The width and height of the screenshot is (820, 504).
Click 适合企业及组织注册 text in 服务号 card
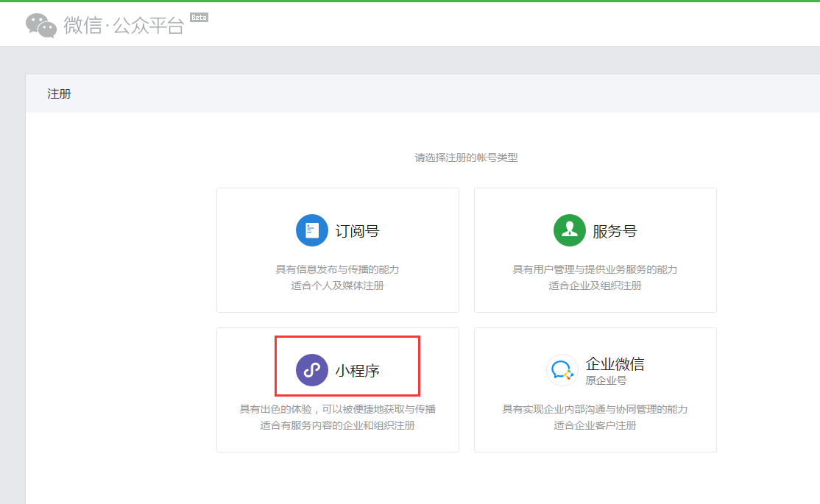click(x=595, y=285)
